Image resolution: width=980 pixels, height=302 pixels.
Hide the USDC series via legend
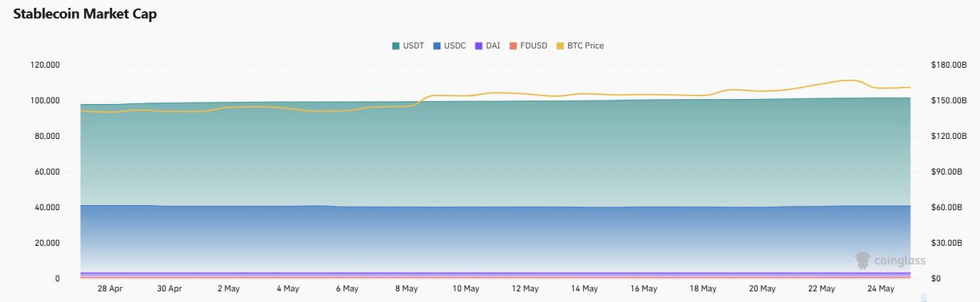(x=448, y=46)
